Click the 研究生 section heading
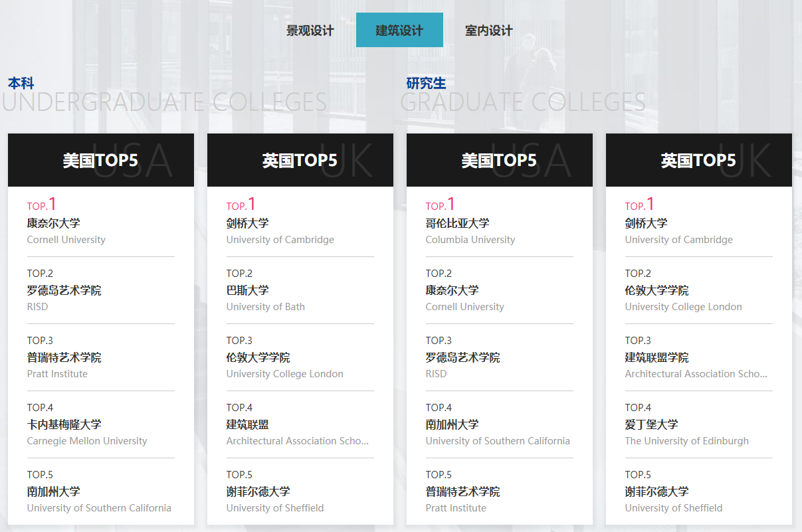The image size is (802, 532). (x=426, y=83)
